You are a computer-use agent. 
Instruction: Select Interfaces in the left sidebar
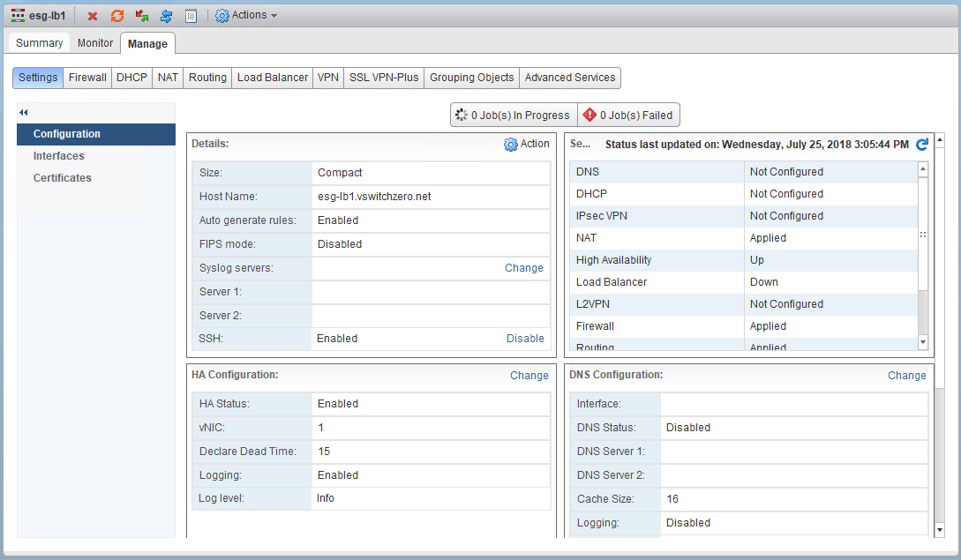59,156
